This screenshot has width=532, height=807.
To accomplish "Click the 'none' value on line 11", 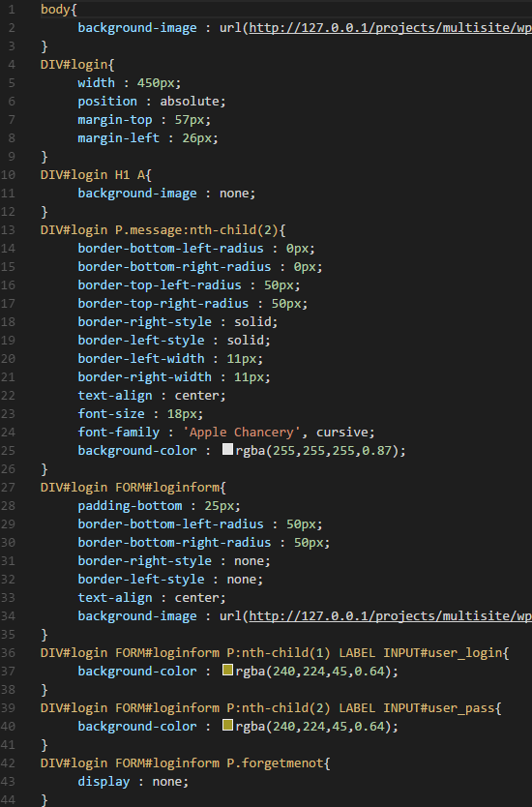I will pos(234,194).
